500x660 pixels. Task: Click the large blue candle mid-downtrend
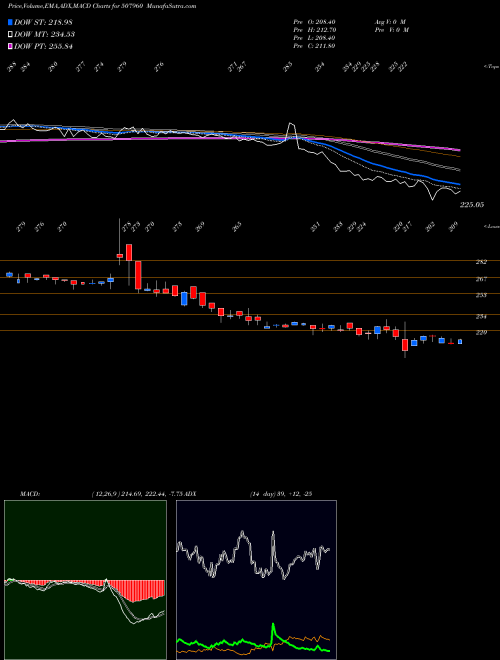184,298
